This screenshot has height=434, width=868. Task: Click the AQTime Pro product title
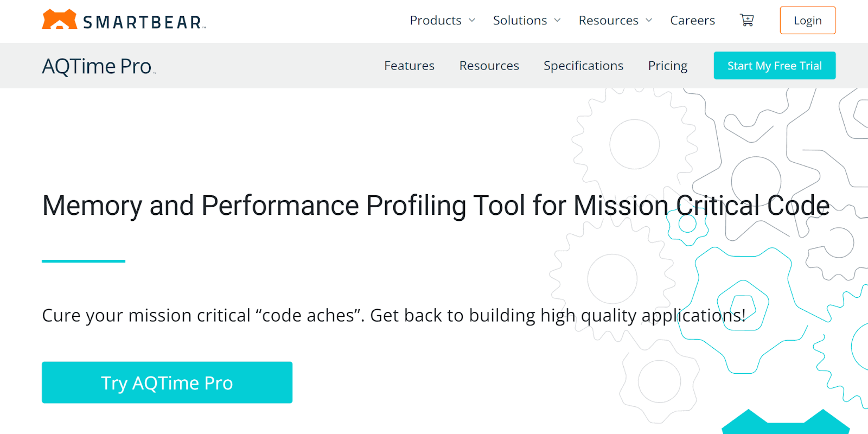(x=97, y=66)
